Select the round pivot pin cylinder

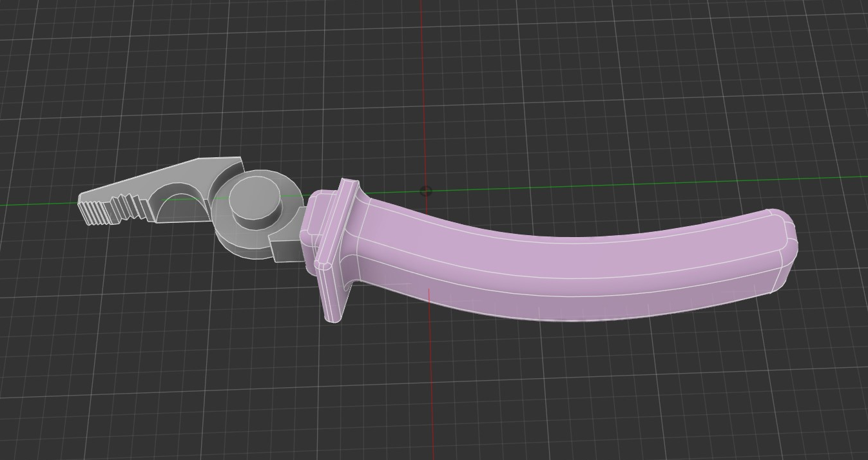pos(256,202)
